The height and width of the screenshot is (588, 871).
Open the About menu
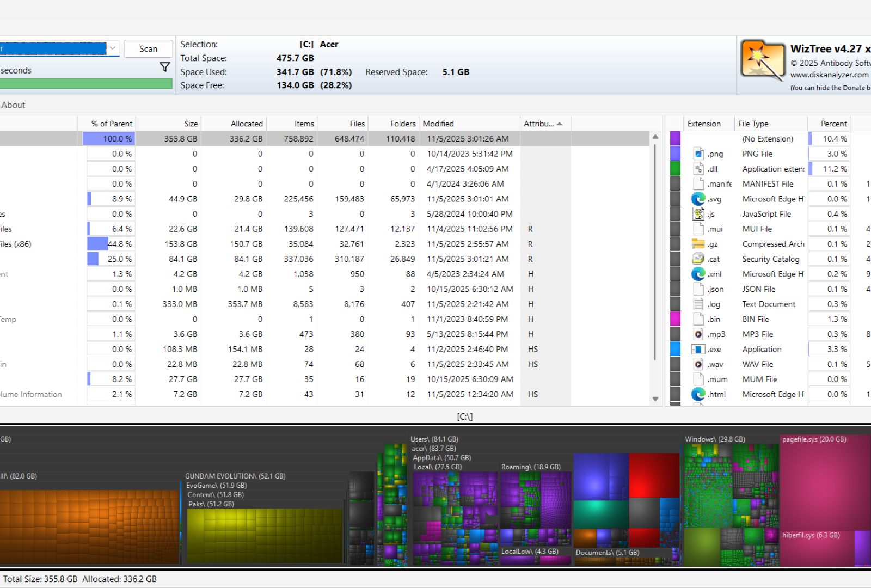click(x=13, y=105)
